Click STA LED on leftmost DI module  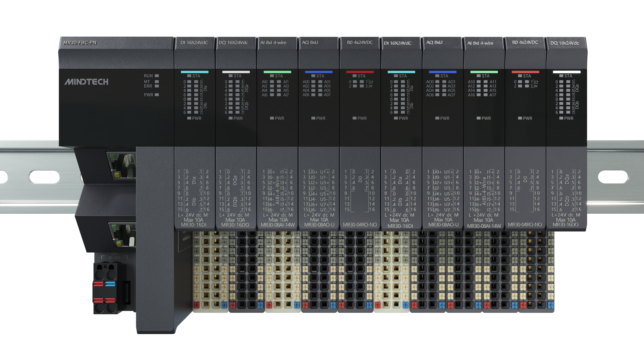tap(189, 76)
